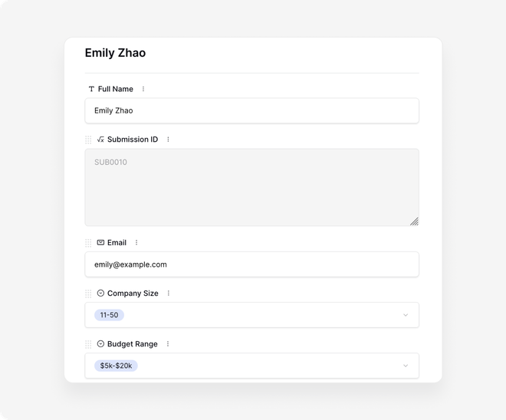Click the Full Name input field
Screen dimensions: 506x420
[x=251, y=110]
